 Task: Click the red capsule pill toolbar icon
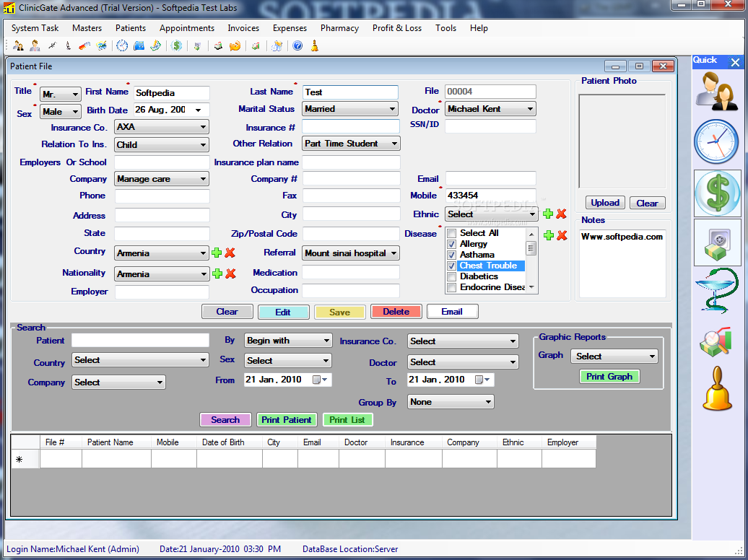click(84, 45)
